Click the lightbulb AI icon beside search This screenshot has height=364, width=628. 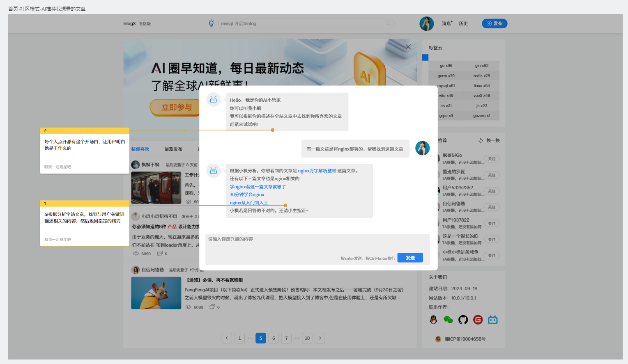click(x=211, y=23)
